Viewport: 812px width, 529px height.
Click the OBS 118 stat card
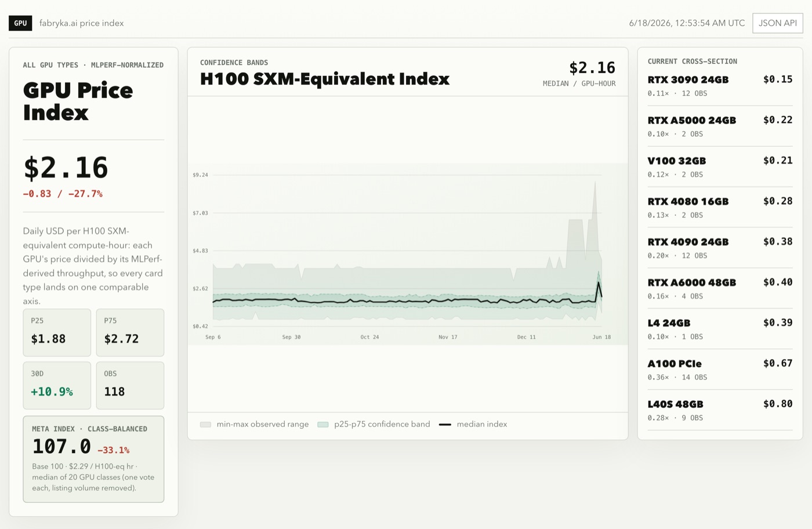click(130, 386)
